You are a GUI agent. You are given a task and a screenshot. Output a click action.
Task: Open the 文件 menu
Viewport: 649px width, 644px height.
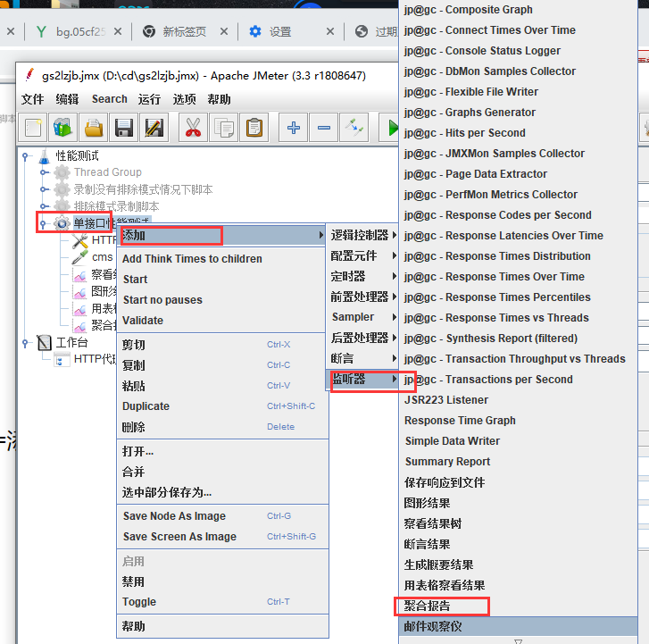(32, 99)
